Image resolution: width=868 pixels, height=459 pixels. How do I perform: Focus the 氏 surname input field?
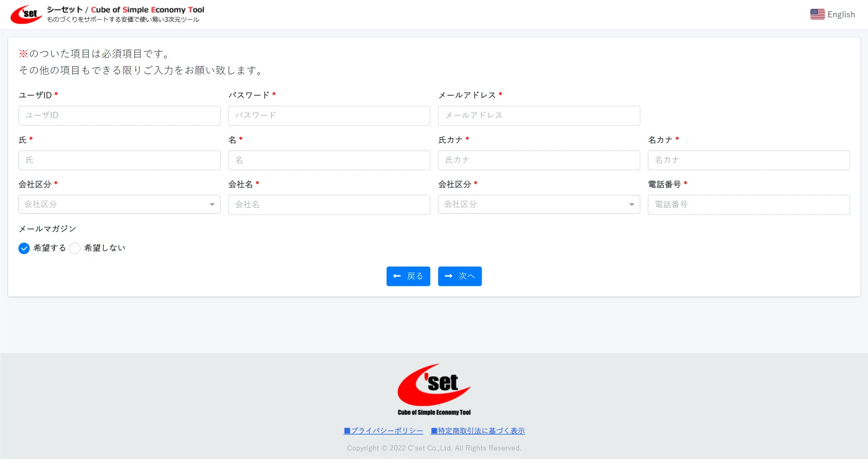tap(119, 160)
